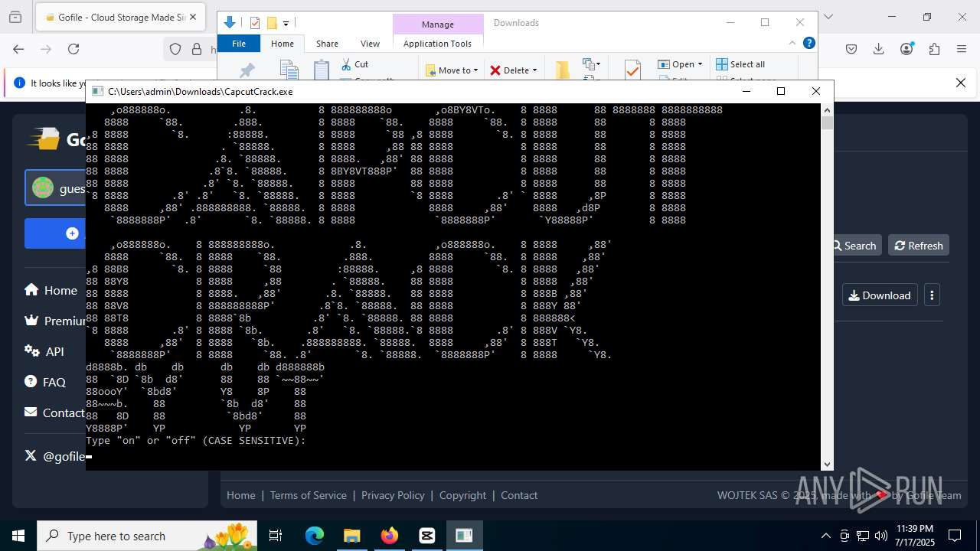This screenshot has height=551, width=980.
Task: Click the Explorer quick-access down-arrow icon
Action: point(229,23)
